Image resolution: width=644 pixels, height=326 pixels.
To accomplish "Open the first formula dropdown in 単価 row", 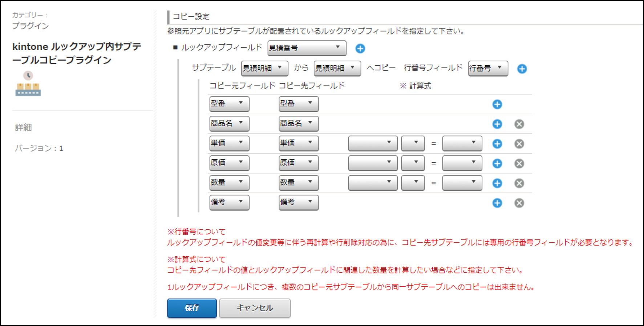I will tap(372, 143).
